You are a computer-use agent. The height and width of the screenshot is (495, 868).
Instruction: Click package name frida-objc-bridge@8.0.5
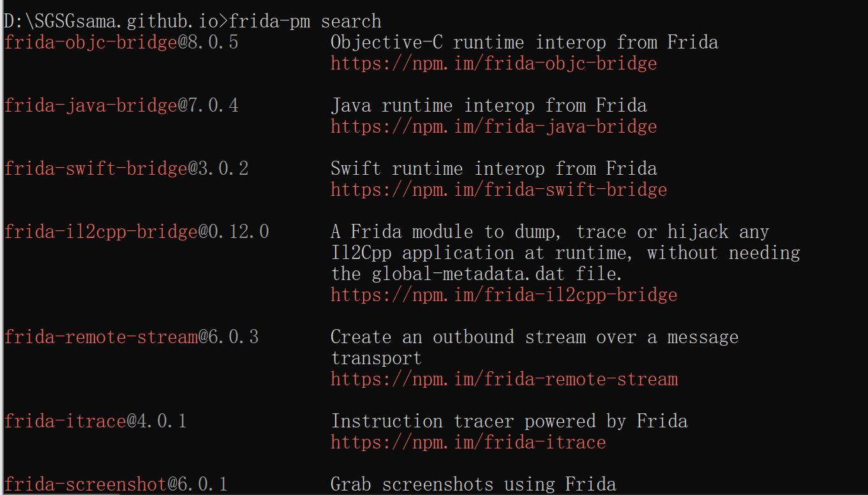click(x=121, y=43)
